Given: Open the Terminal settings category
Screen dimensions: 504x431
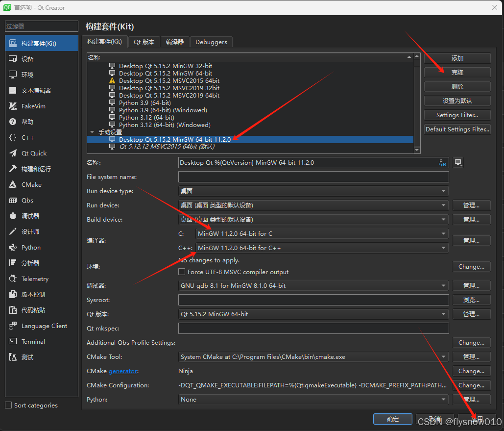Looking at the screenshot, I should [x=42, y=342].
